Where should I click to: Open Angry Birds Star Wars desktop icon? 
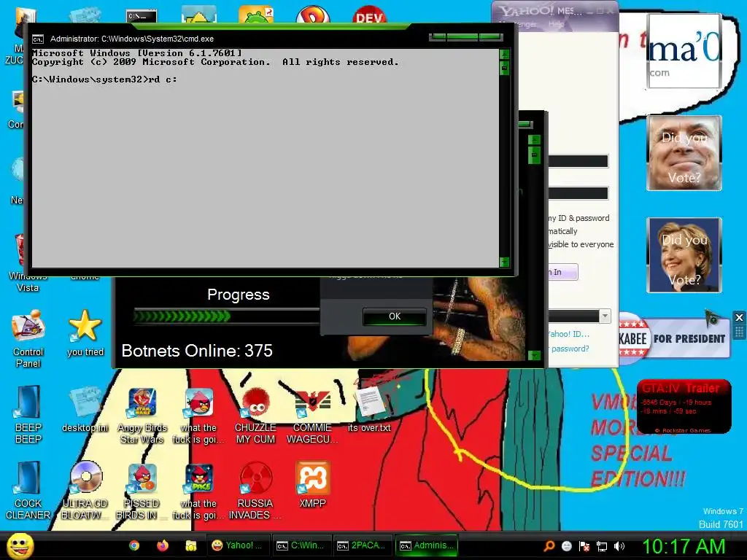point(142,415)
